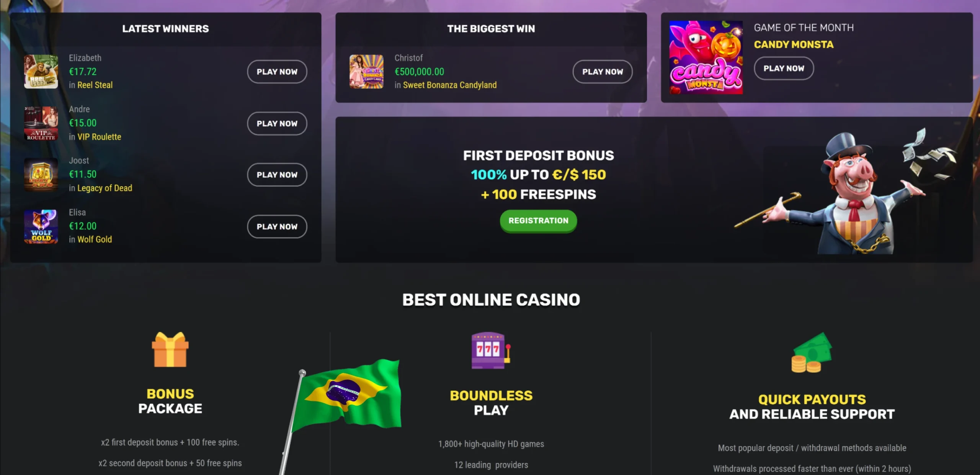
Task: Open the VIP Roulette game icon
Action: coord(41,123)
